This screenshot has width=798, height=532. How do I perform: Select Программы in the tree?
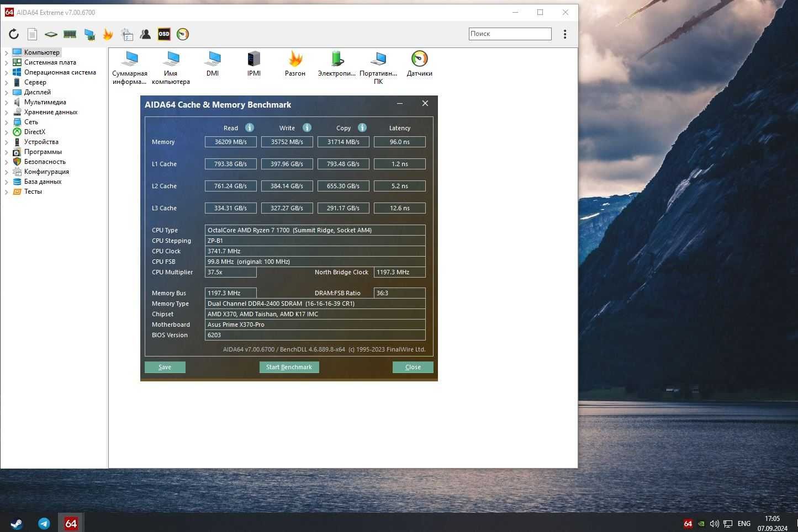(x=43, y=152)
